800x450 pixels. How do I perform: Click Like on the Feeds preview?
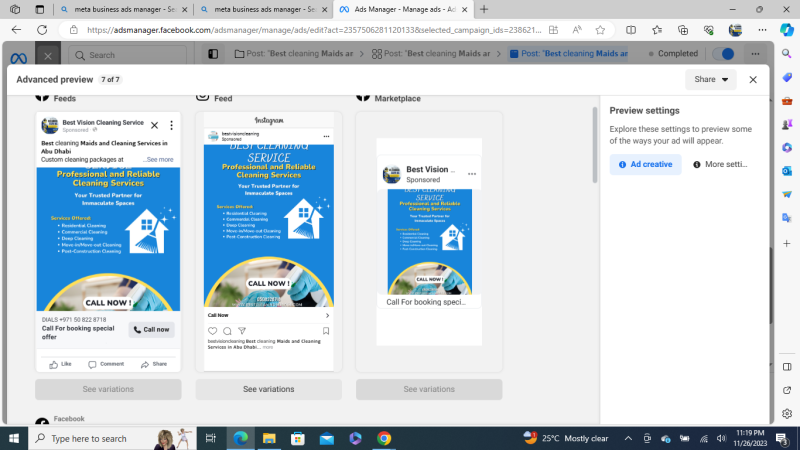point(61,364)
